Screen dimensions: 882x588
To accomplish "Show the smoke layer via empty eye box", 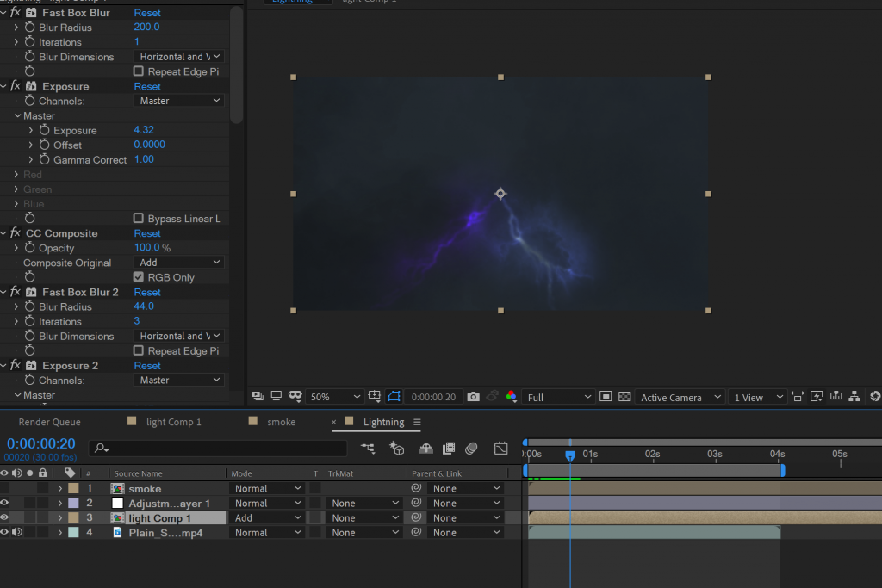I will coord(4,488).
